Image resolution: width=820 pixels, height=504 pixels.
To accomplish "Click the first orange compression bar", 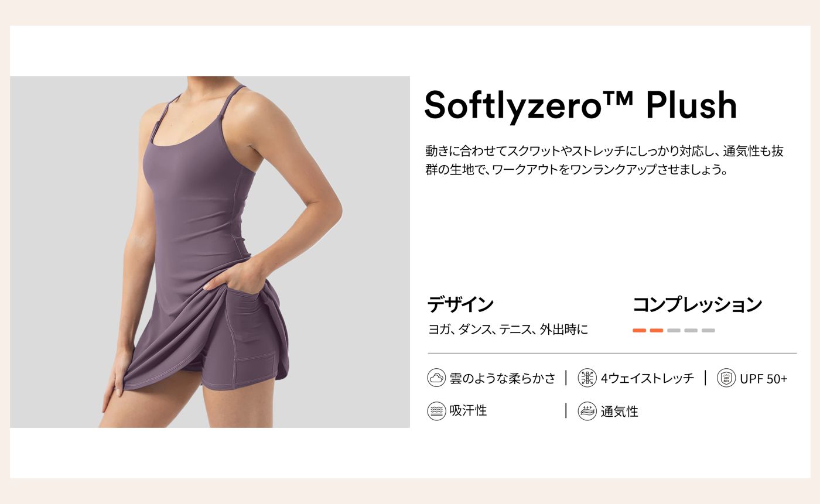I will (x=639, y=331).
